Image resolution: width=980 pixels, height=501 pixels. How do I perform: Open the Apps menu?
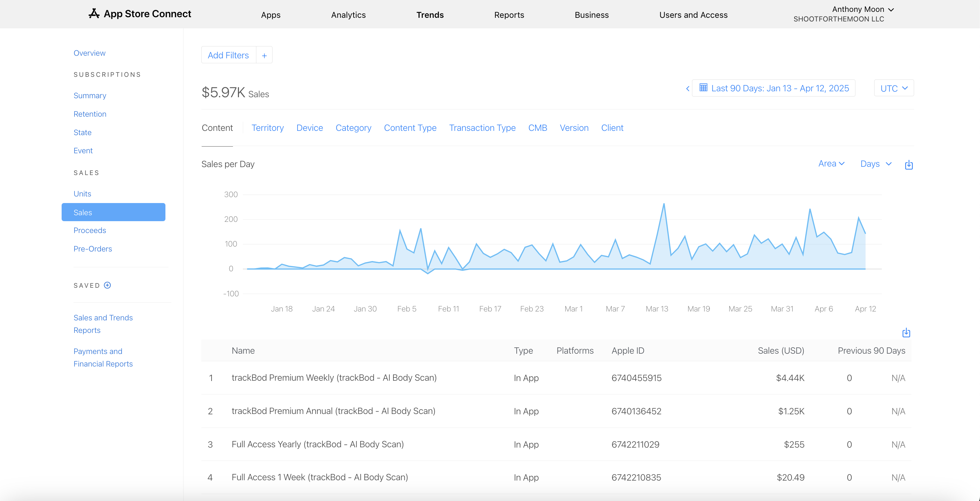271,15
